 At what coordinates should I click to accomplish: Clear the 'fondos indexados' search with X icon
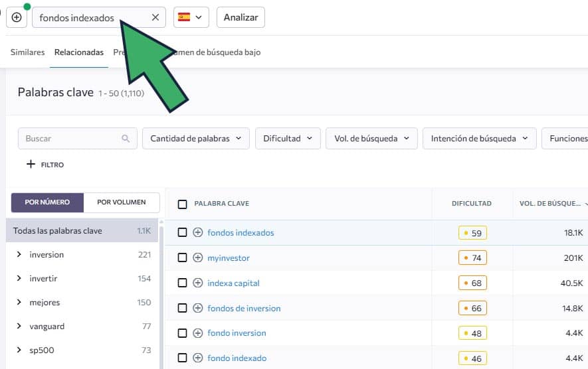tap(155, 17)
